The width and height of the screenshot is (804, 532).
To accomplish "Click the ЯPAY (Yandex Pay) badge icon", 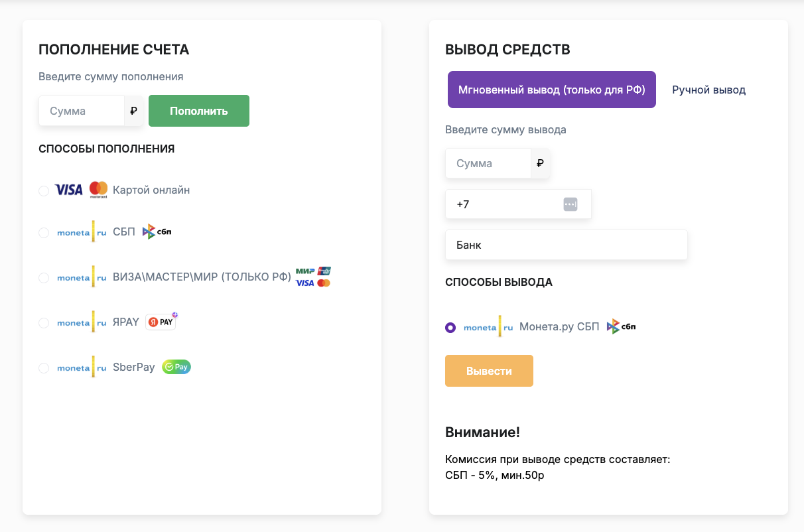I will [160, 321].
